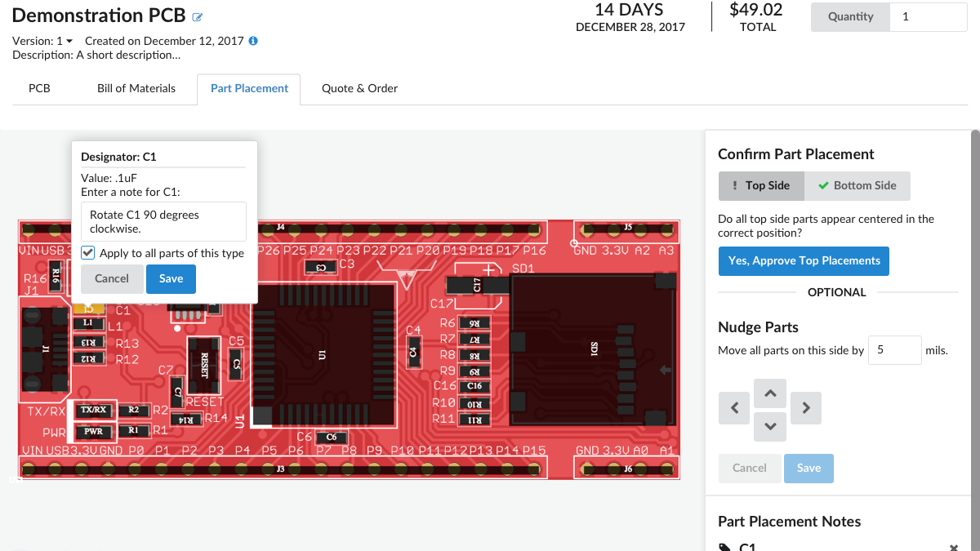Click Yes, Approve Top Placements

[x=804, y=260]
